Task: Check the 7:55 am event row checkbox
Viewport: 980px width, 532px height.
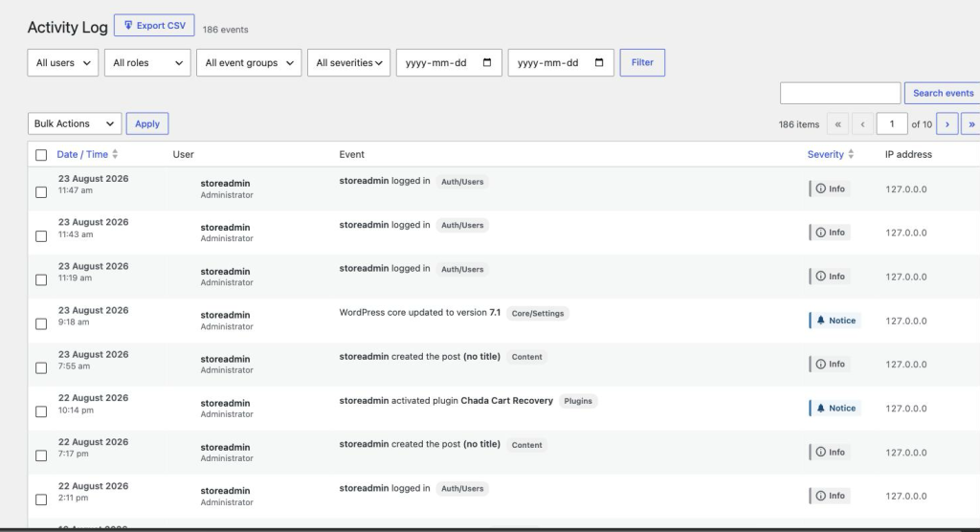Action: pos(41,368)
